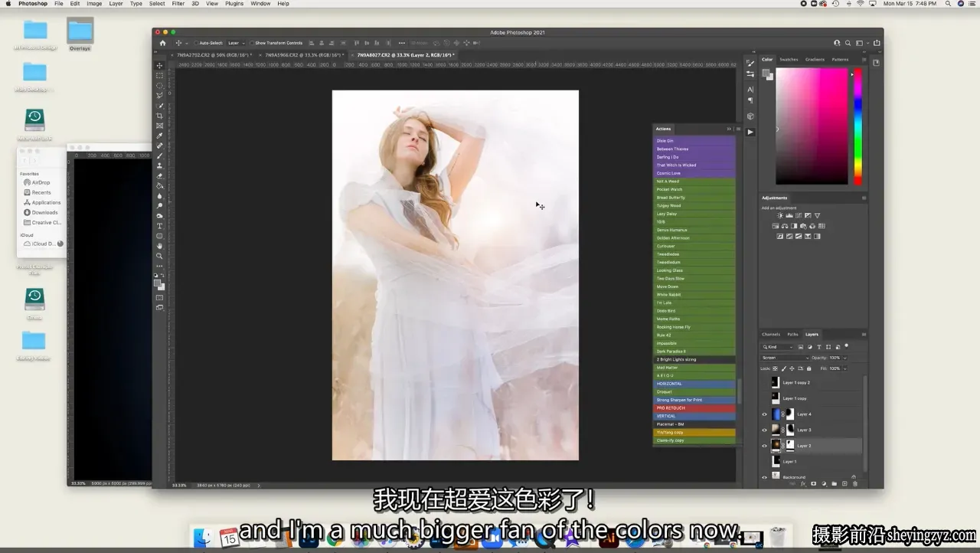Choose the Crop tool

pyautogui.click(x=159, y=116)
